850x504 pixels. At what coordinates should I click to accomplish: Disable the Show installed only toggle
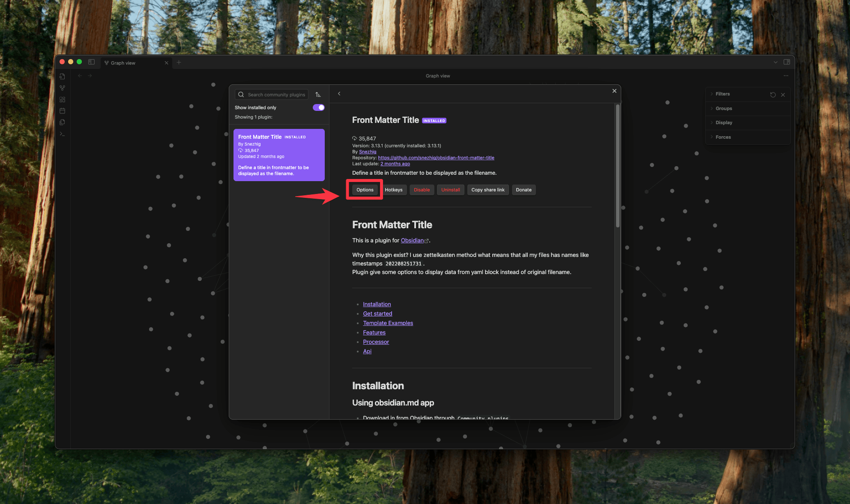pos(318,107)
